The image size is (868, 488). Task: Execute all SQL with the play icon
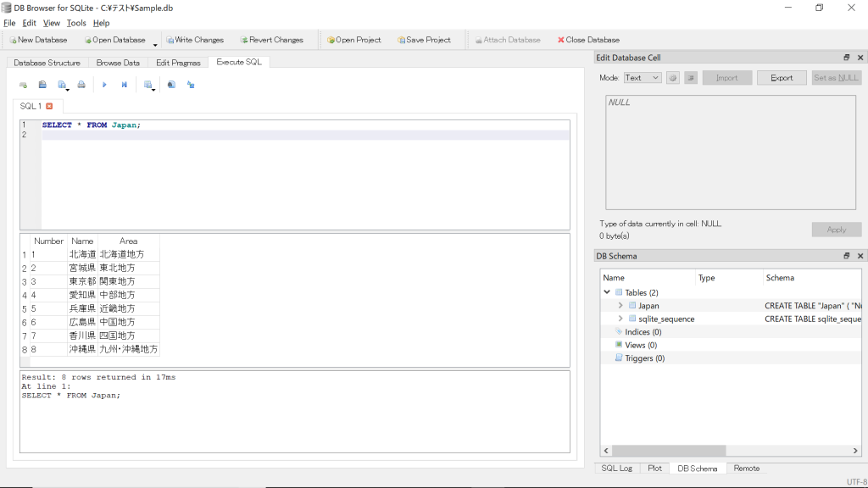[x=104, y=85]
